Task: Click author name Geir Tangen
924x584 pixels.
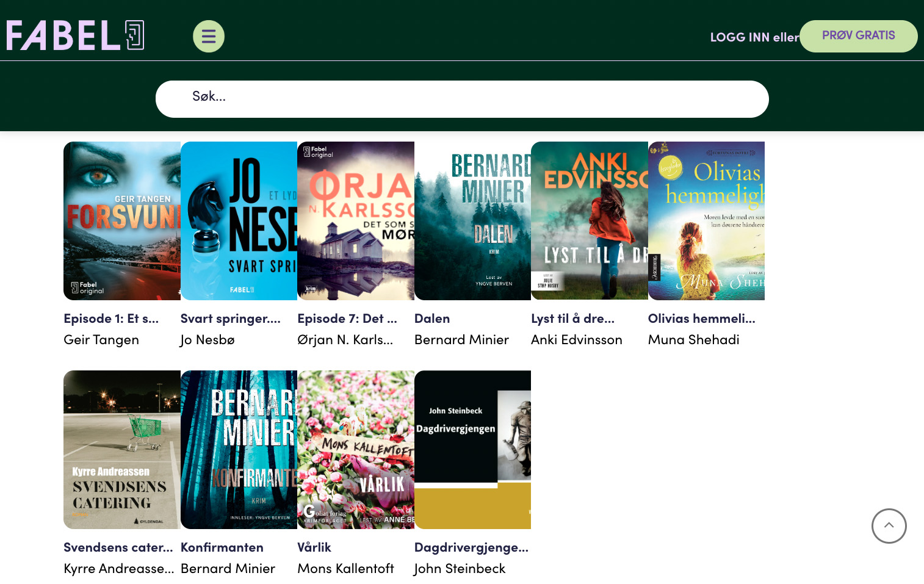Action: [101, 340]
